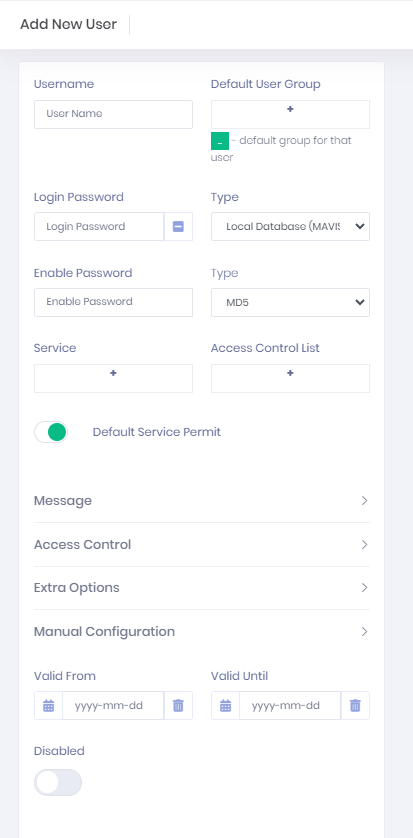Expand the Manual Configuration section

[202, 632]
